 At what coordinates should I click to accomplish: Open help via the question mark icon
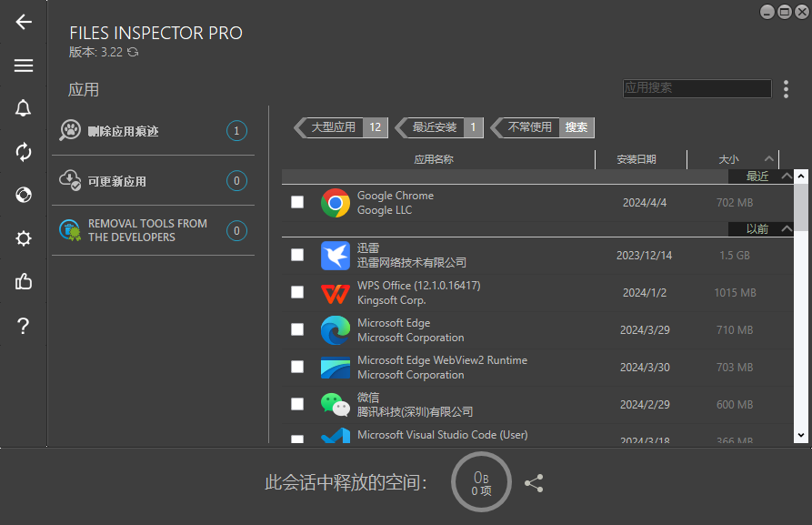(24, 326)
